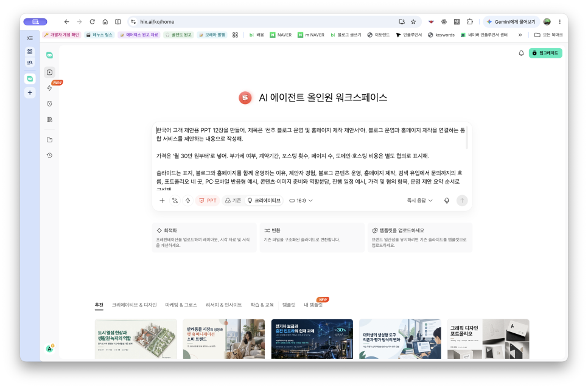The height and width of the screenshot is (388, 588).
Task: Switch to 마케팅 & 그로스 tab
Action: [181, 305]
